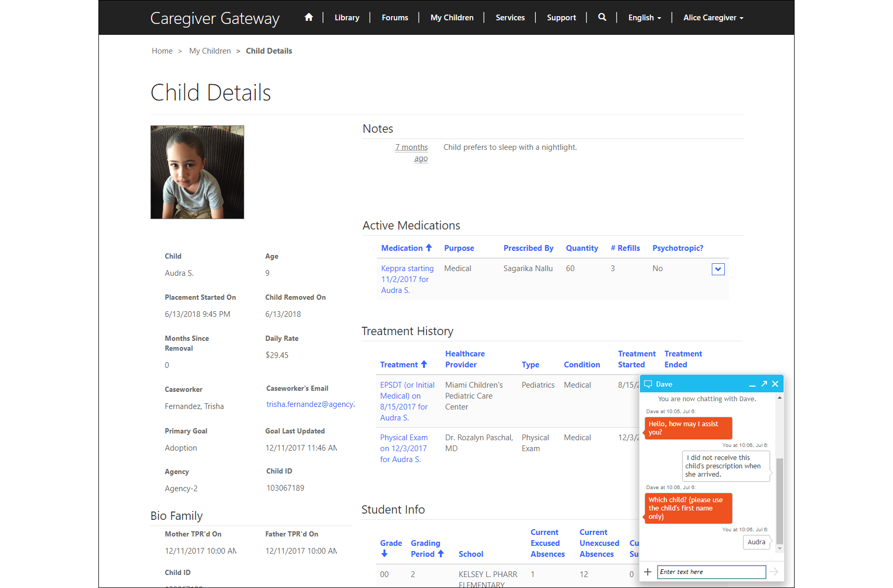The image size is (893, 588).
Task: Click the '7 months ago' note timestamp
Action: (x=411, y=153)
